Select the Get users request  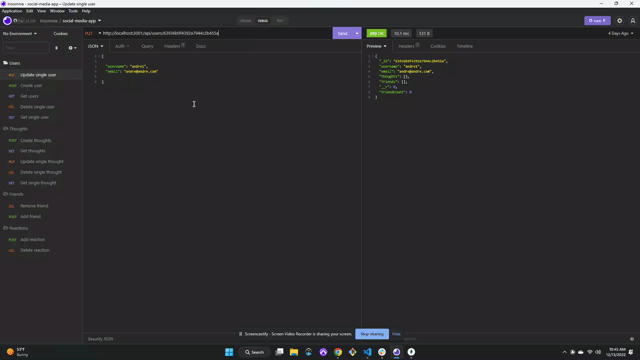(x=41, y=96)
